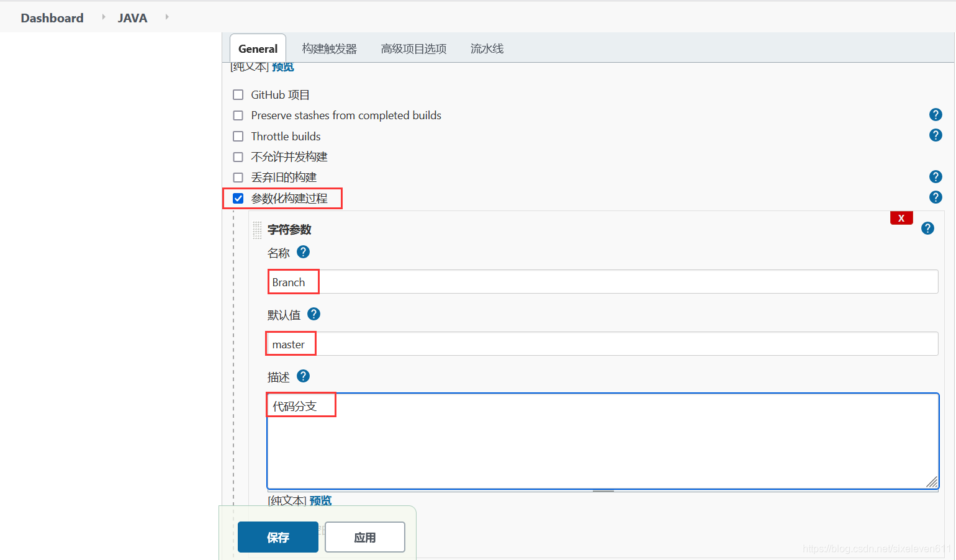Expand the Dashboard breadcrumb arrow

coord(104,17)
